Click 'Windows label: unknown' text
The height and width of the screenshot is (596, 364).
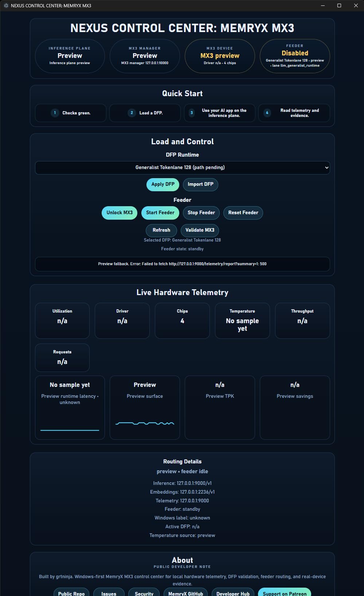coord(182,518)
